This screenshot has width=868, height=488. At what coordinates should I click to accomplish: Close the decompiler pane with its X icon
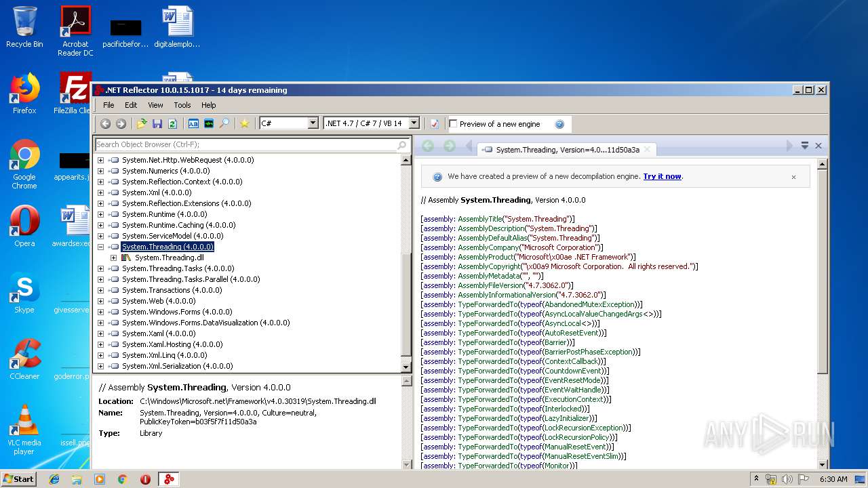(x=818, y=146)
